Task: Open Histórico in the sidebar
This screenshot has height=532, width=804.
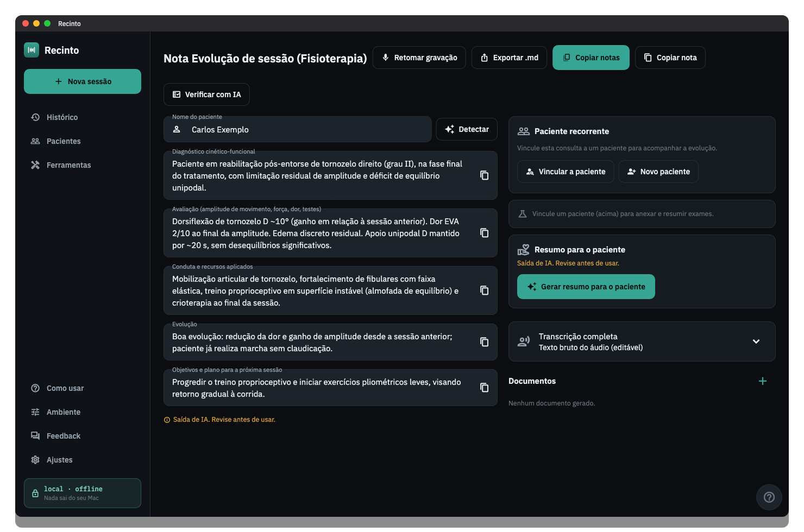Action: click(x=83, y=117)
